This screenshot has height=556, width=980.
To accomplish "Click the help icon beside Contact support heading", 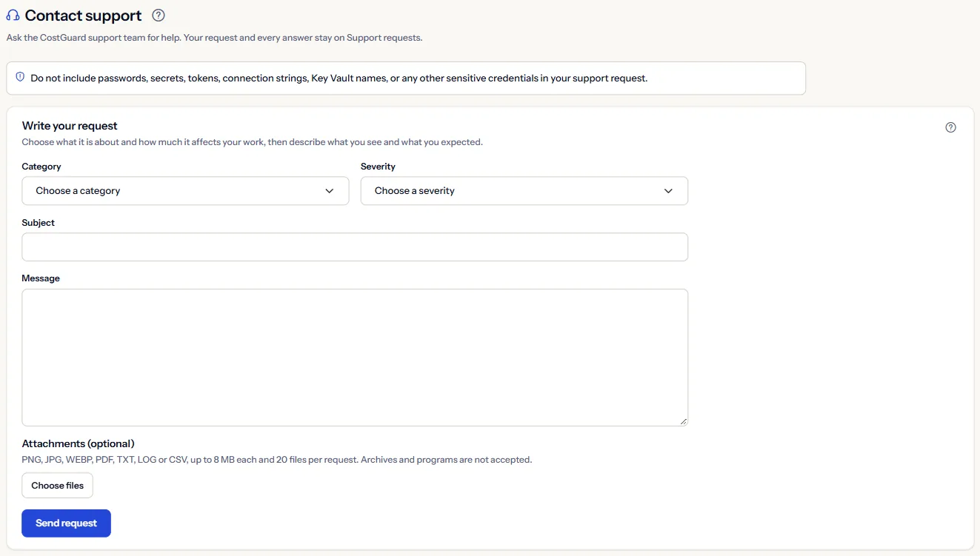I will point(158,16).
